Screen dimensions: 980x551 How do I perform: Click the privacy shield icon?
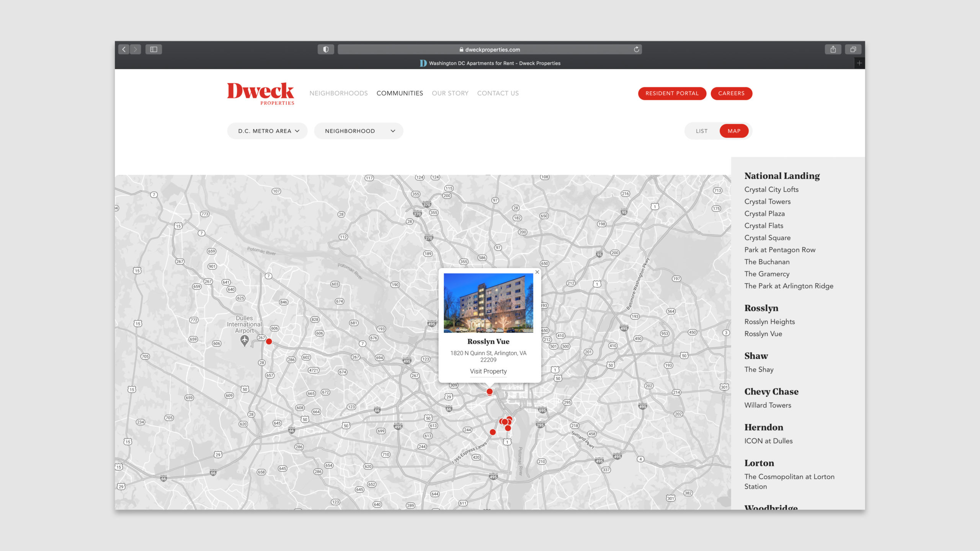click(x=326, y=49)
